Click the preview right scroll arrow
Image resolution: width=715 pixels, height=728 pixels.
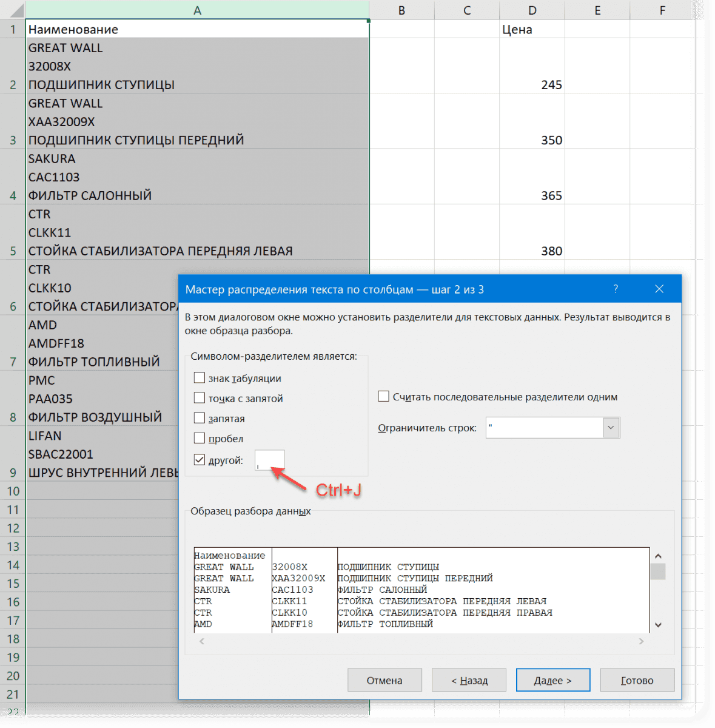(640, 641)
